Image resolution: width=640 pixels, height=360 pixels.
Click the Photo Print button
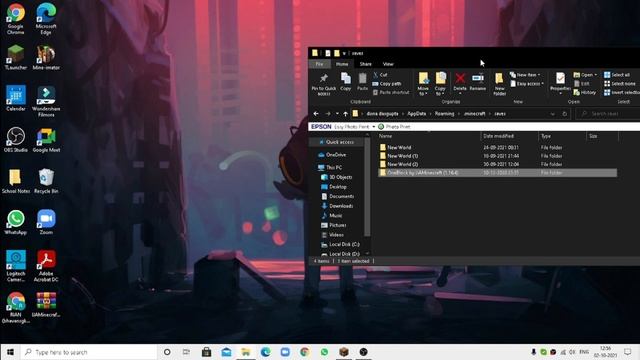[394, 127]
